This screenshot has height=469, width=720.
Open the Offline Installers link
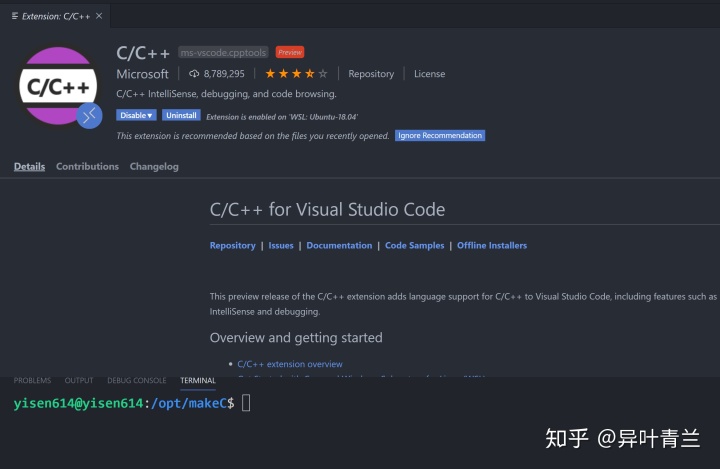pyautogui.click(x=492, y=245)
